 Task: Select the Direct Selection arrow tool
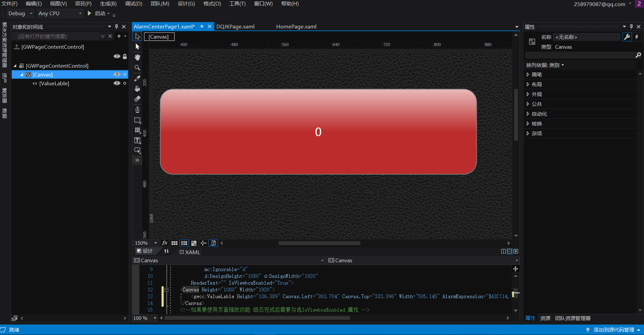tap(137, 47)
